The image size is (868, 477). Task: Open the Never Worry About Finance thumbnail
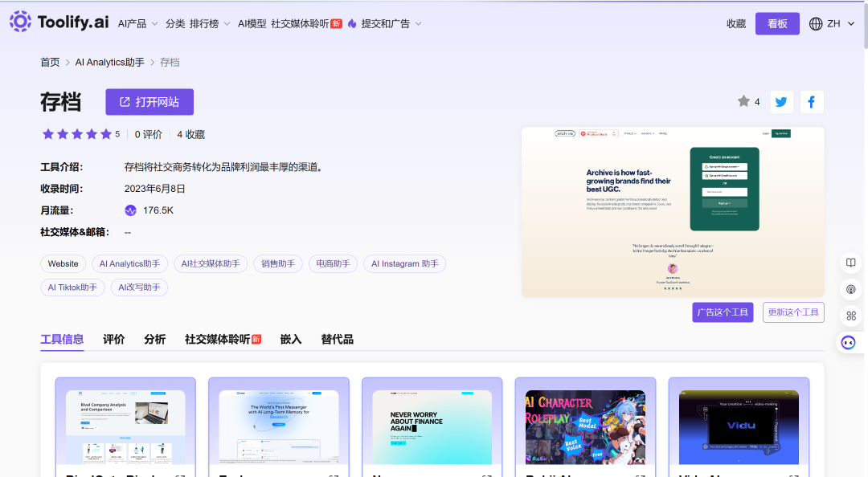pyautogui.click(x=432, y=427)
